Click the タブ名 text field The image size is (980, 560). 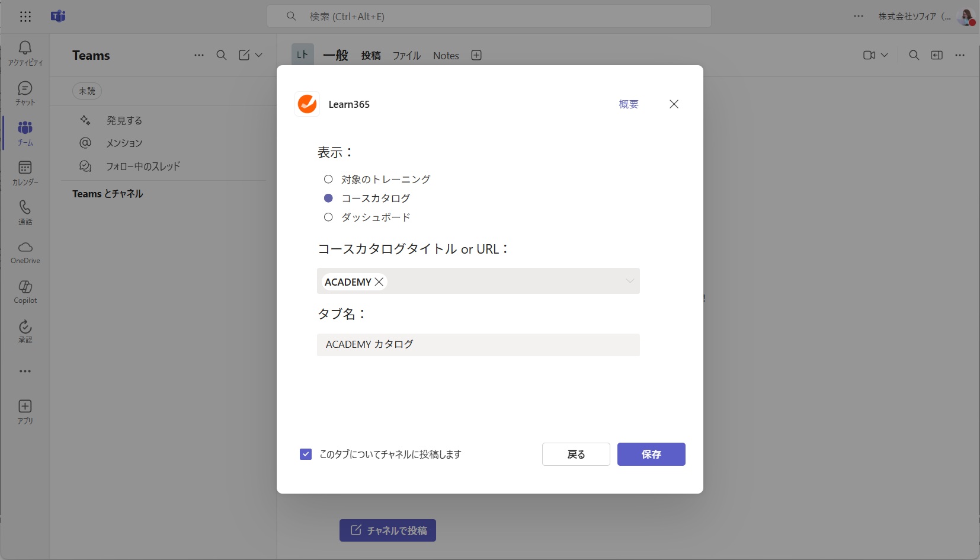click(x=478, y=344)
